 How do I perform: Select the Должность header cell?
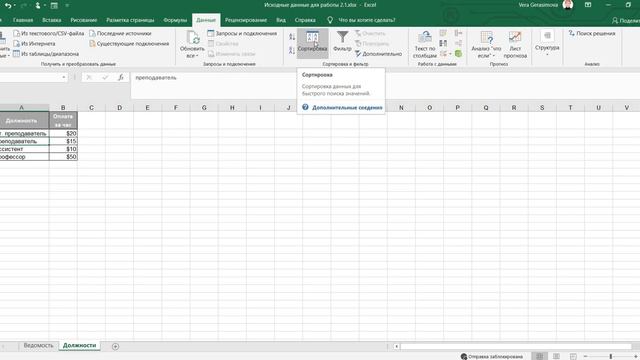24,120
